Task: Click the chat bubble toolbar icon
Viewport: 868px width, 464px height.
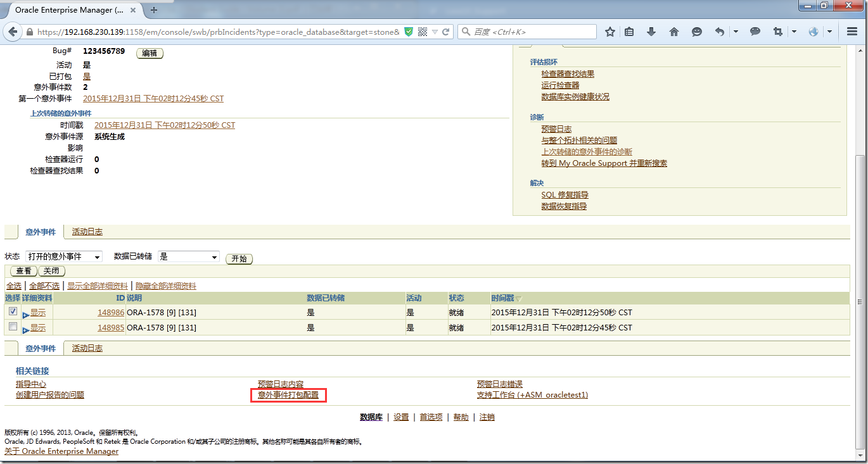Action: pyautogui.click(x=755, y=32)
